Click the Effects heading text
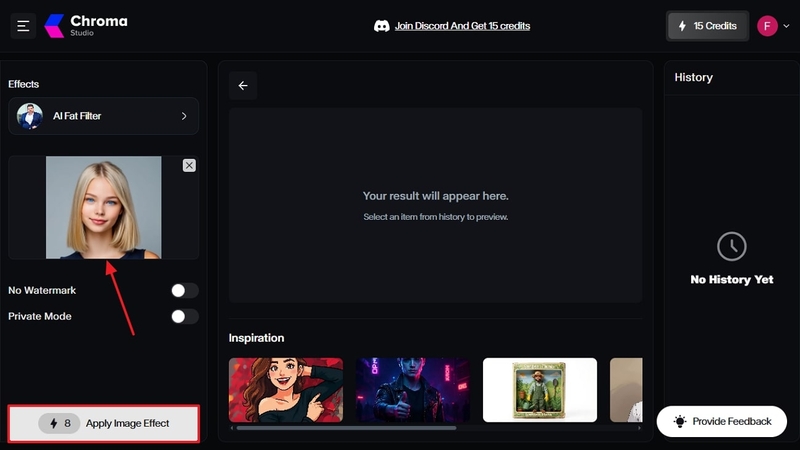This screenshot has width=800, height=450. pos(23,84)
